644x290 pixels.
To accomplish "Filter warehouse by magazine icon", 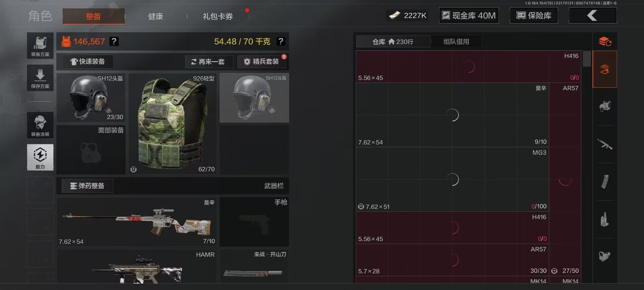I will tap(605, 182).
